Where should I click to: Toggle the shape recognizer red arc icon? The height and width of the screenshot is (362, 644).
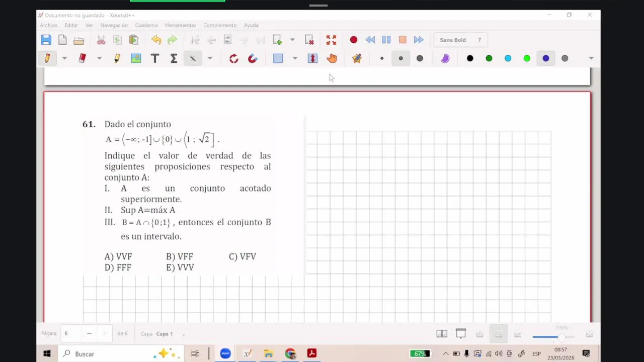pyautogui.click(x=233, y=58)
